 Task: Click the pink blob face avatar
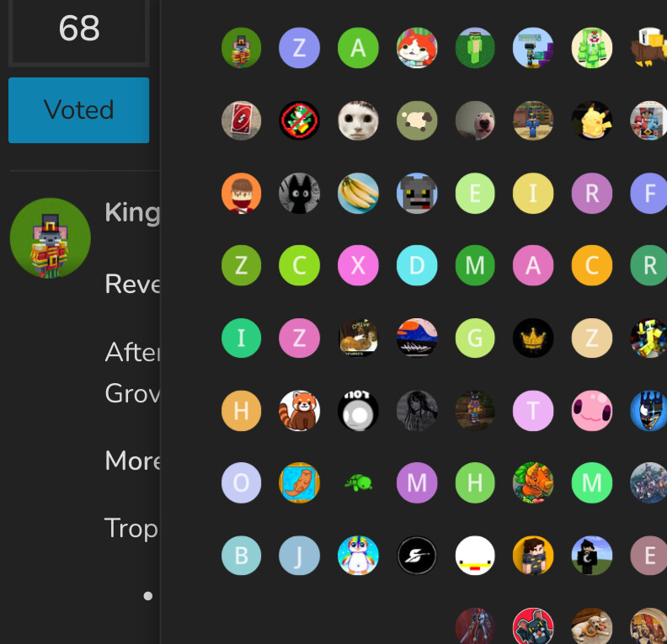coord(592,411)
